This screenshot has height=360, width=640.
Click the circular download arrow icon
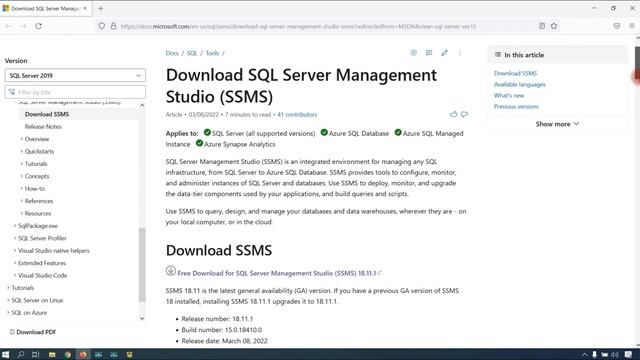171,271
